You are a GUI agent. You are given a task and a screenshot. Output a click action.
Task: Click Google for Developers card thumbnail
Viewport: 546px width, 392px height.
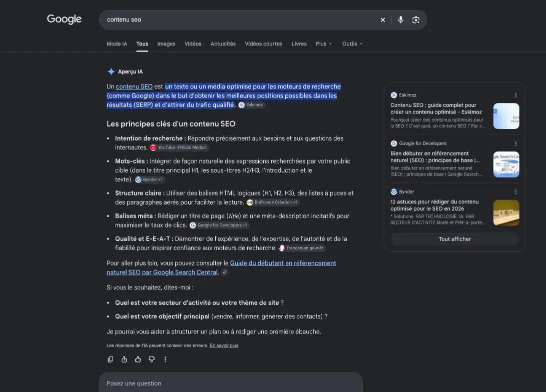click(x=506, y=164)
